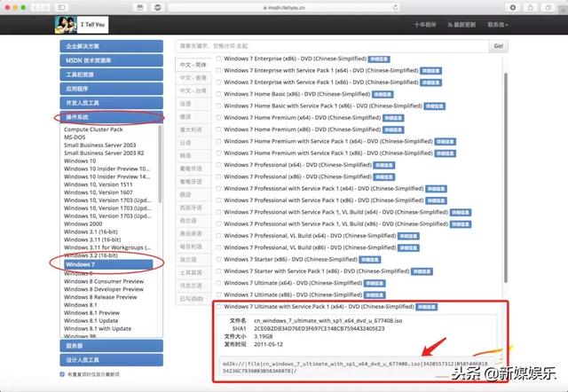Click the square toolbar icon beside the sidebar button
The height and width of the screenshot is (392, 568).
(140, 7)
